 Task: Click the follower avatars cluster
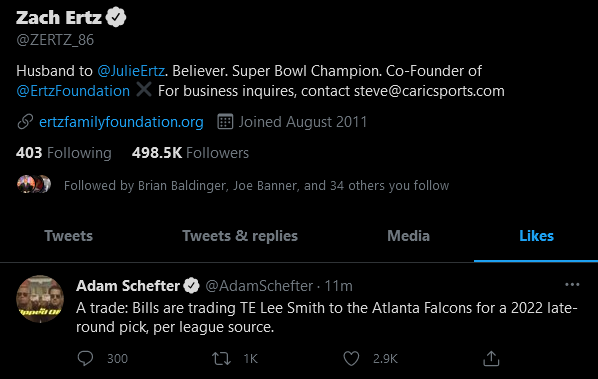point(34,185)
